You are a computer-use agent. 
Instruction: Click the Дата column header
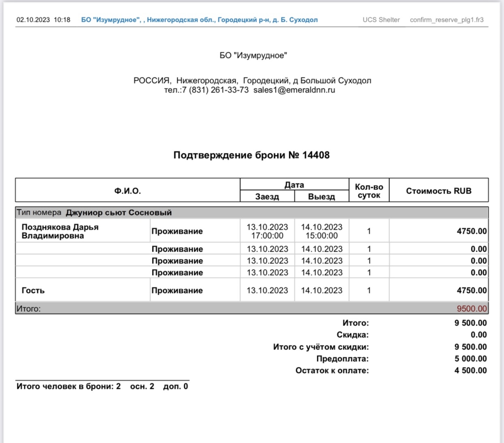coord(294,185)
